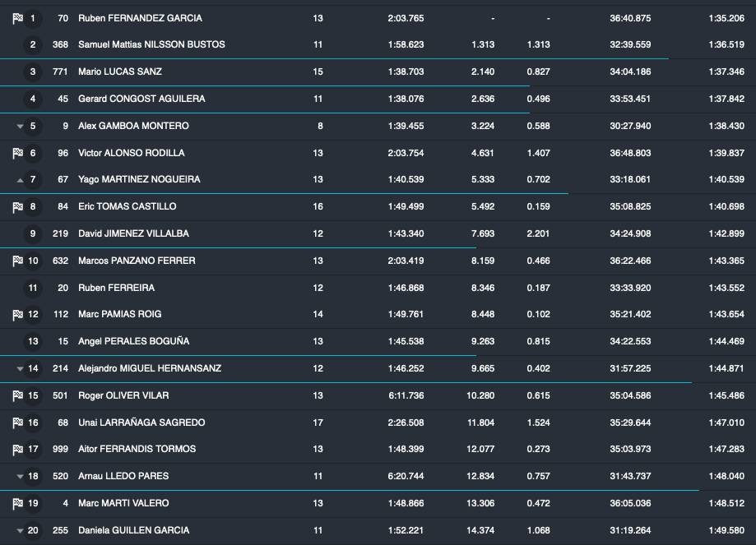Viewport: 756px width, 545px height.
Task: Click the finish flag on Eric TOMAS CASTILLO's row
Action: pos(17,206)
